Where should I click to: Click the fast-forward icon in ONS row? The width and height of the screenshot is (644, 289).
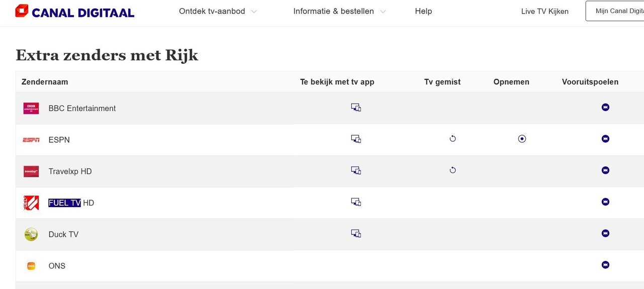point(605,265)
